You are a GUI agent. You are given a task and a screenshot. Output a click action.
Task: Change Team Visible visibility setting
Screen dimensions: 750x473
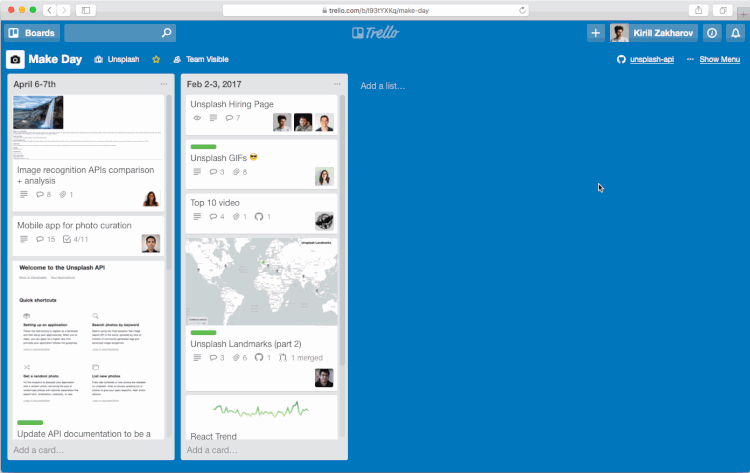click(x=201, y=59)
